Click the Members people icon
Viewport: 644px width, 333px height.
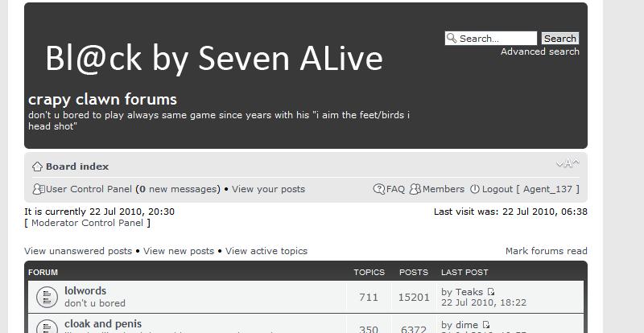(x=415, y=189)
